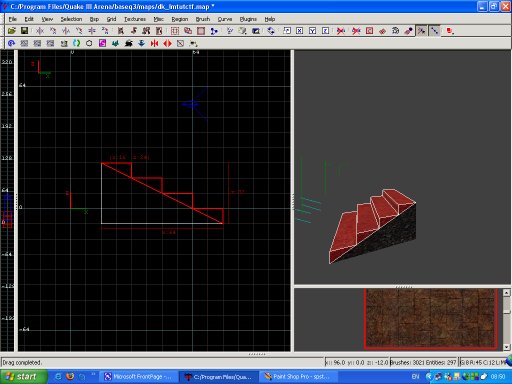
Task: Click the Hollow brush icon
Action: [x=201, y=31]
